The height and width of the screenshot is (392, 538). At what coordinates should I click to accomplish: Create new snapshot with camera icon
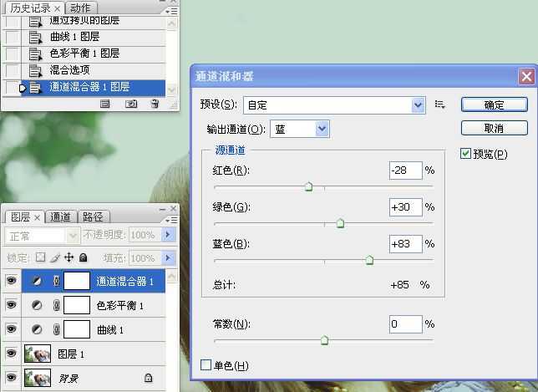point(131,104)
